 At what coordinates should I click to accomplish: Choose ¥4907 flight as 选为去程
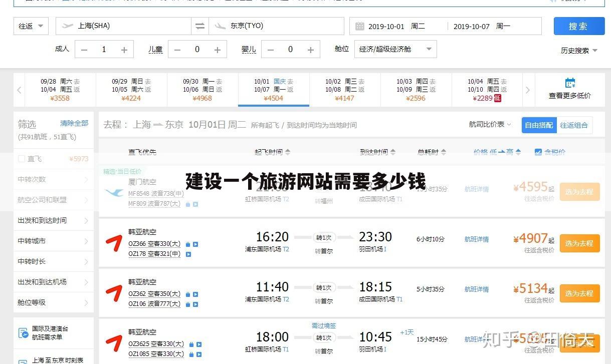[x=579, y=243]
